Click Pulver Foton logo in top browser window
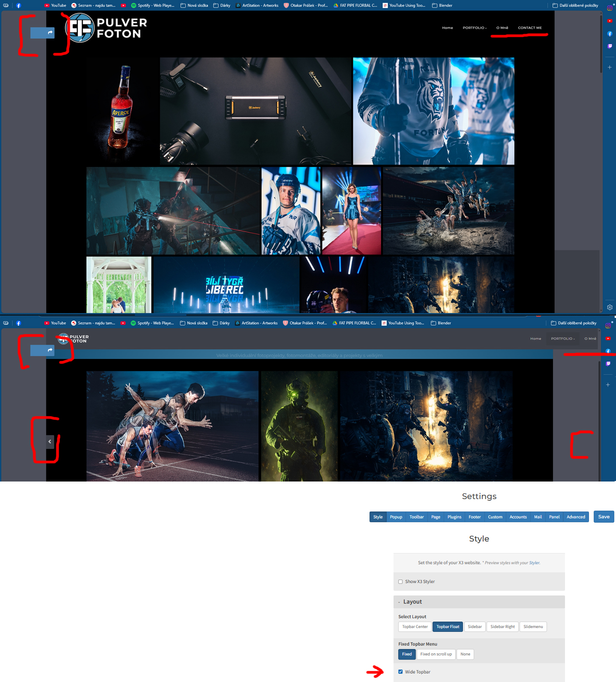 pos(106,28)
